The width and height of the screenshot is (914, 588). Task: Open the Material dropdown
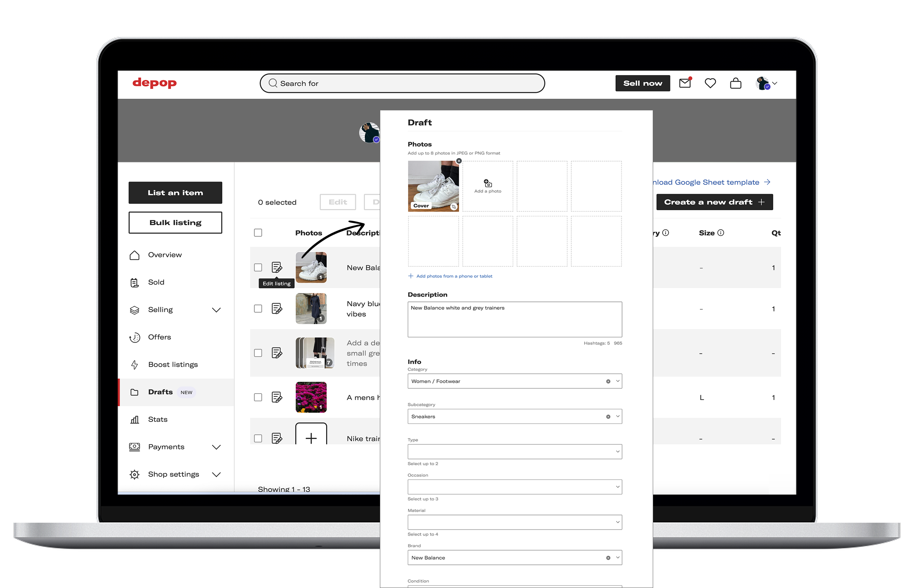[x=514, y=522]
